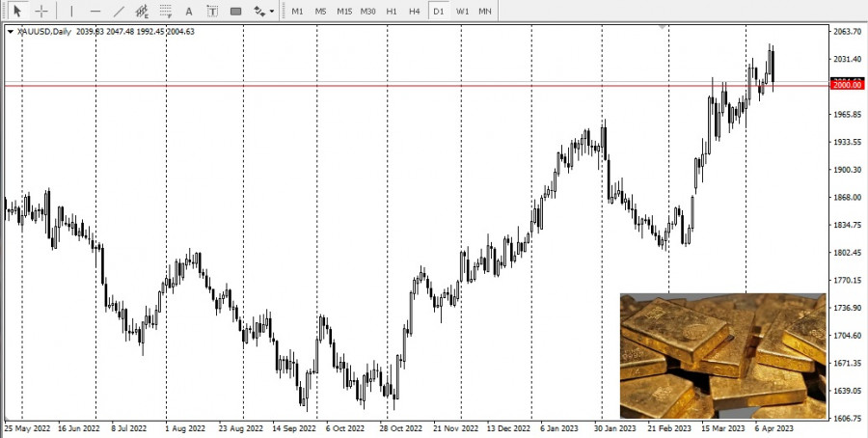Screen dimensions: 868x438
Task: Click the XAUUSD,Daily chart label
Action: 44,32
